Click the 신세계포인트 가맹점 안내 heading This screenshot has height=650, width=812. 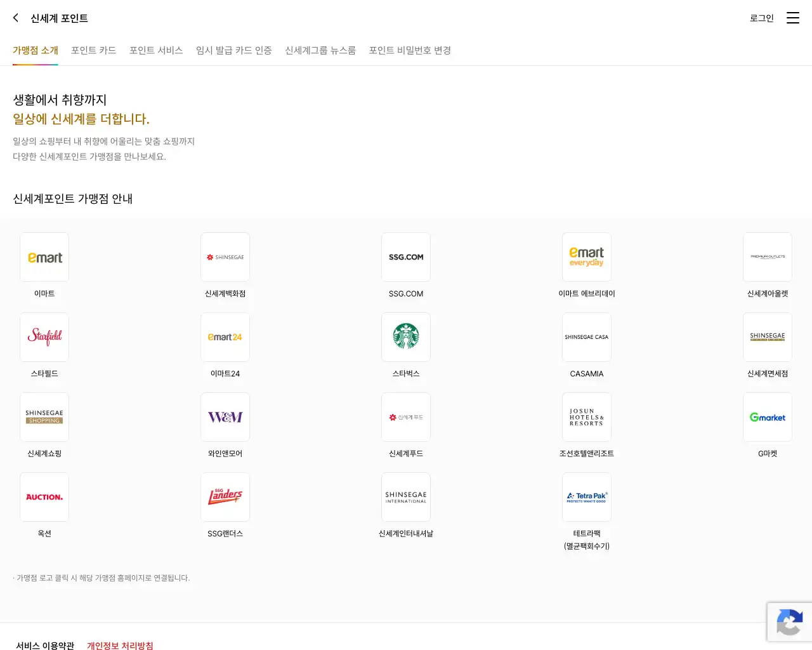[73, 199]
